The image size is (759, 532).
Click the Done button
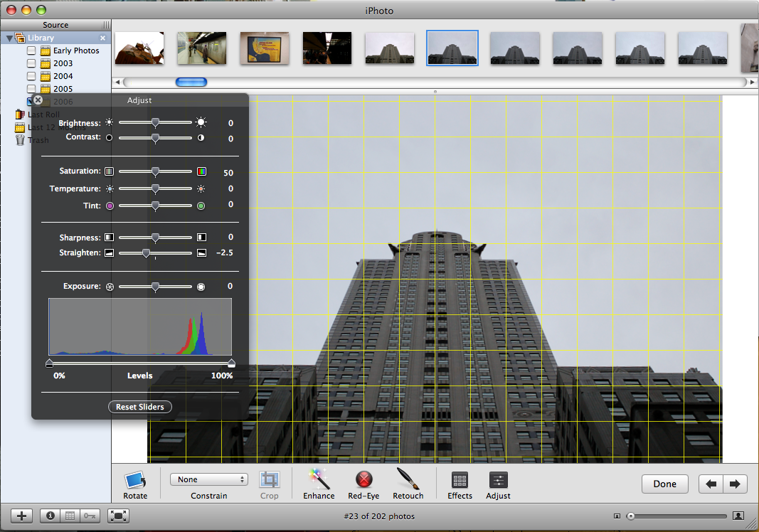664,484
